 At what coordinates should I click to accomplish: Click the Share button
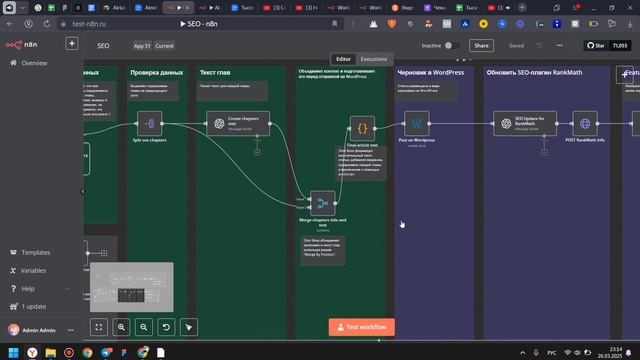[481, 46]
